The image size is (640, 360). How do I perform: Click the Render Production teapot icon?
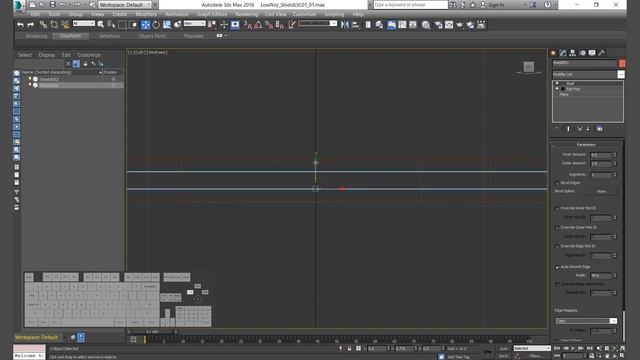click(x=460, y=25)
